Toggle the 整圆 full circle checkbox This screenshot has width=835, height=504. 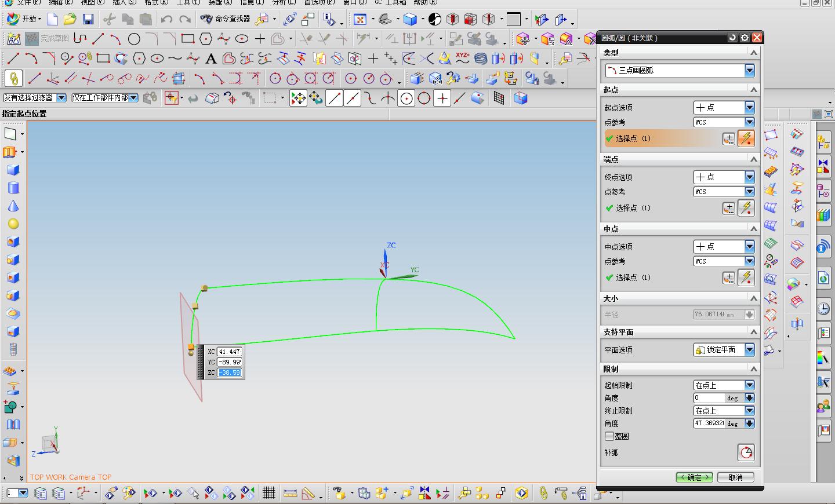pos(609,436)
